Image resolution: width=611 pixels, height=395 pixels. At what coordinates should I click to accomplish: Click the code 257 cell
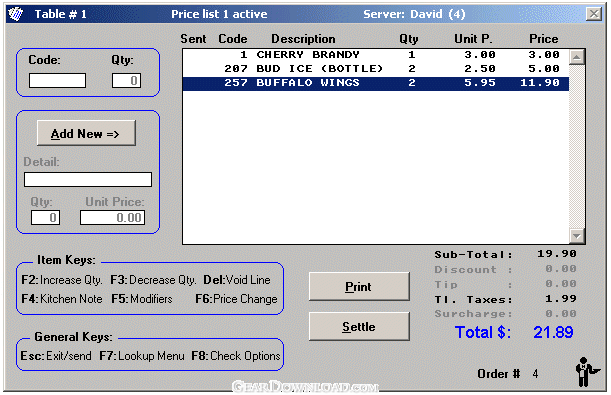tap(236, 83)
